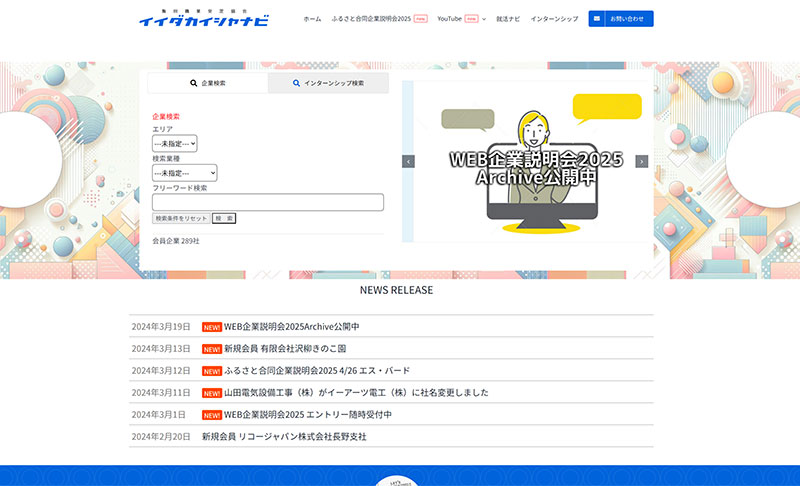The width and height of the screenshot is (800, 486).
Task: Click the blue magnifier icon on インターンシップ検索 tab
Action: [x=296, y=83]
